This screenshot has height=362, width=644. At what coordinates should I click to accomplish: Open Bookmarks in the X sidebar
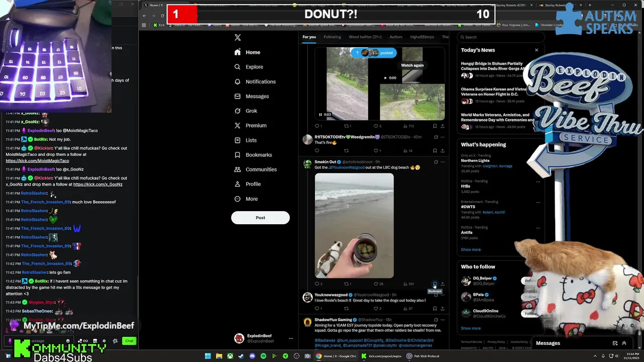(253, 155)
